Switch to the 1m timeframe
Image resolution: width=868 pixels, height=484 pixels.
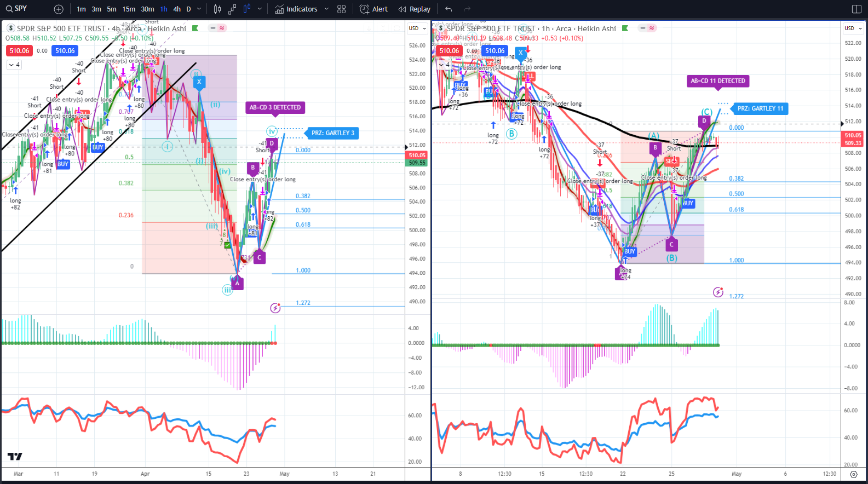pyautogui.click(x=81, y=9)
